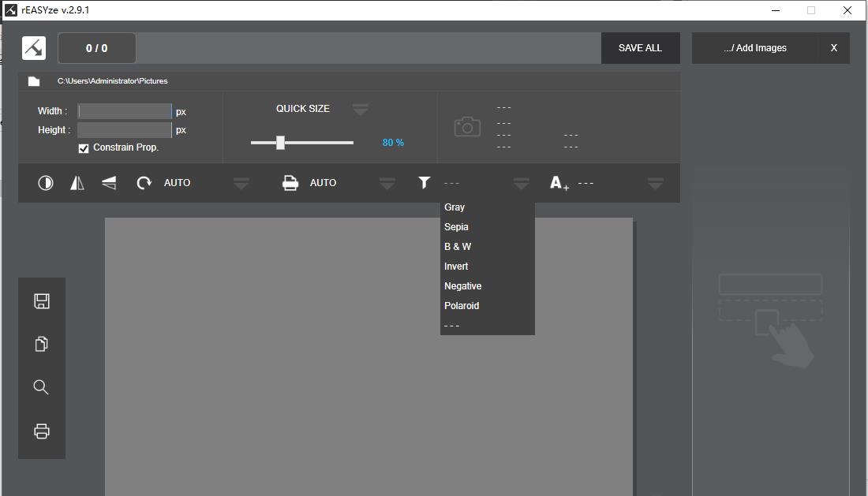
Task: Expand the text watermark dropdown arrow
Action: point(655,184)
